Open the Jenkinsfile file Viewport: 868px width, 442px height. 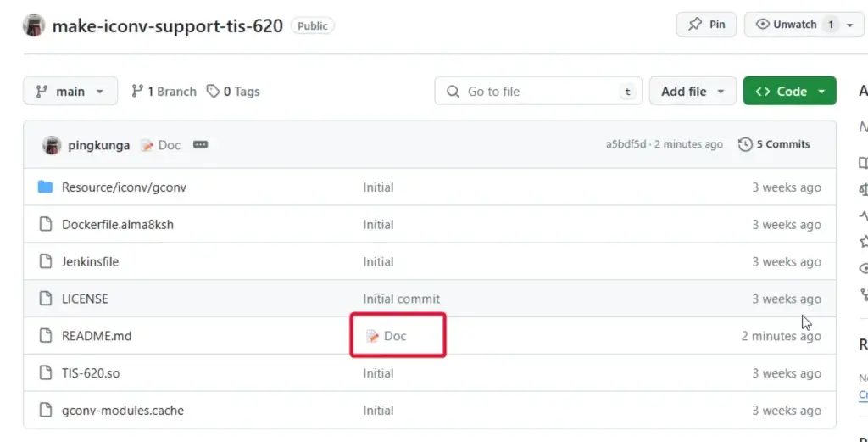(90, 261)
